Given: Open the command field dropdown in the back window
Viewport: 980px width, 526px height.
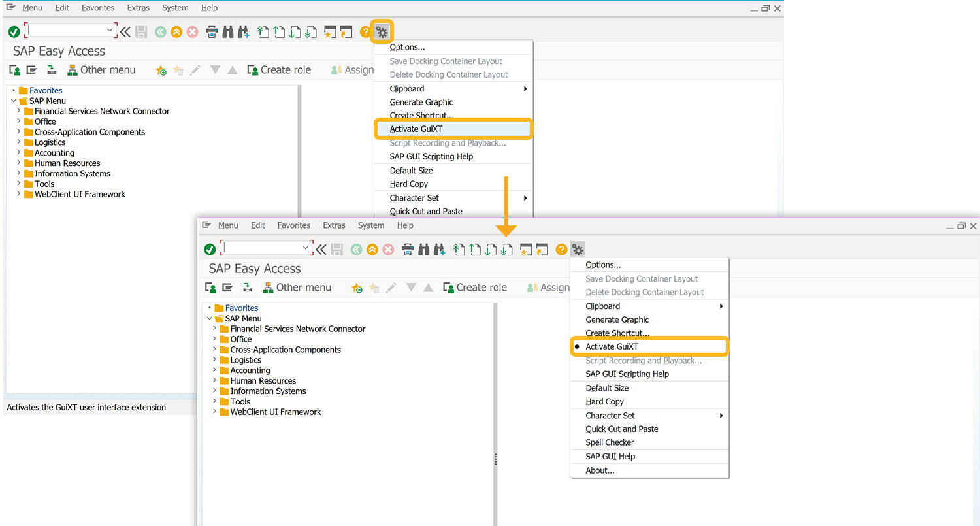Looking at the screenshot, I should coord(110,31).
